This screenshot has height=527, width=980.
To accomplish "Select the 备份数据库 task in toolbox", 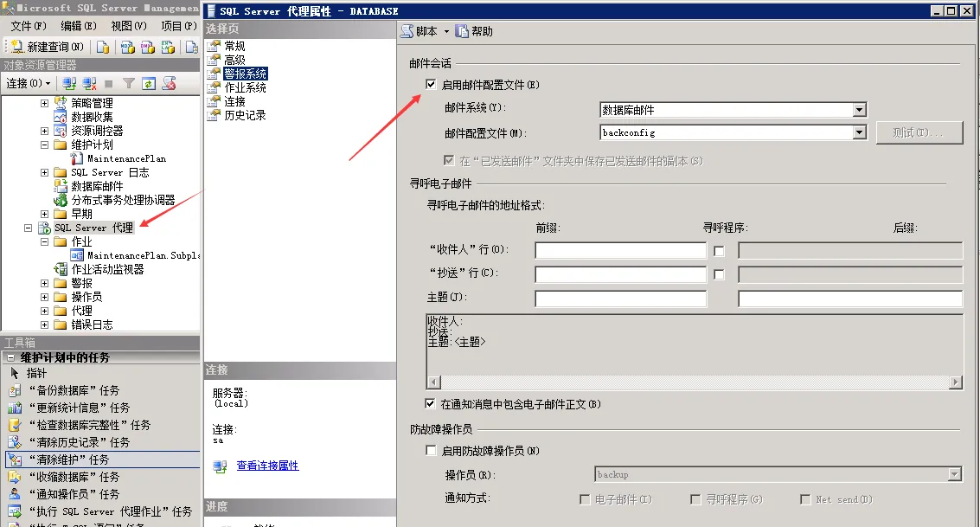I will [74, 391].
